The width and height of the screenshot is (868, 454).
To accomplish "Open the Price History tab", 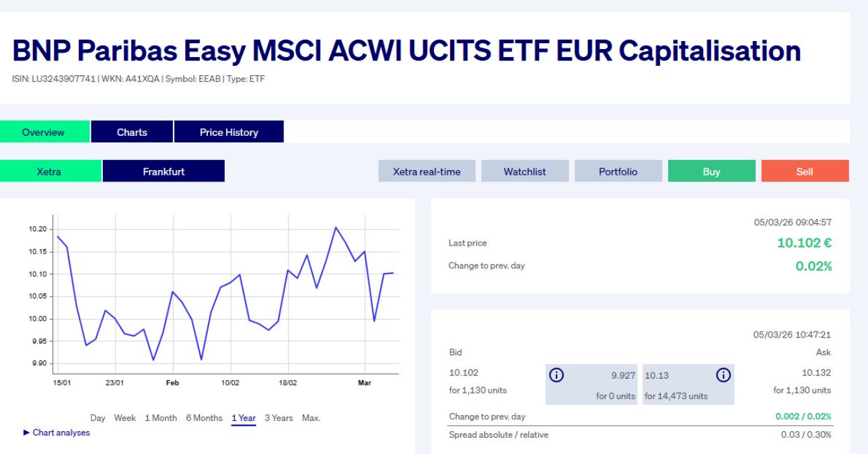I will point(229,132).
